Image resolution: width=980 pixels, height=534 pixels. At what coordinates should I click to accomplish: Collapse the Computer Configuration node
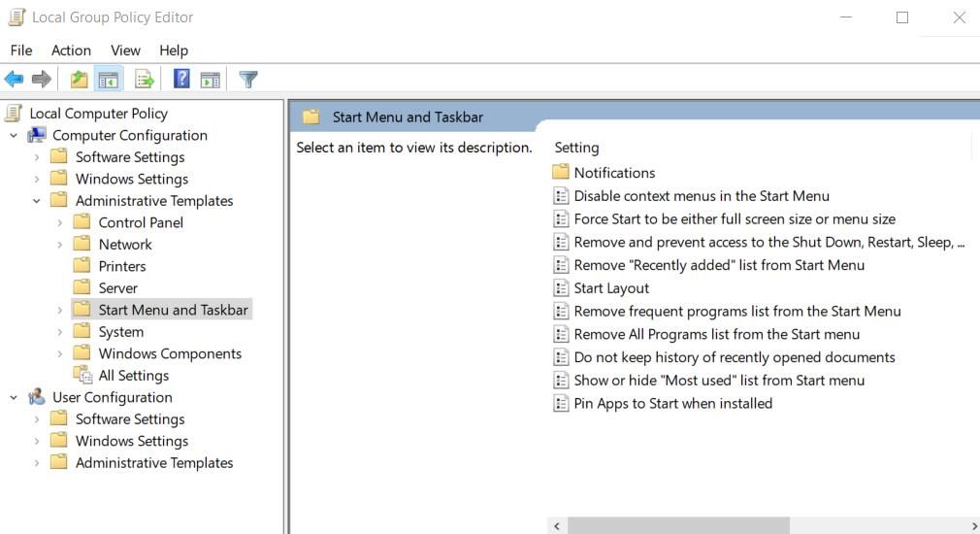[x=14, y=136]
